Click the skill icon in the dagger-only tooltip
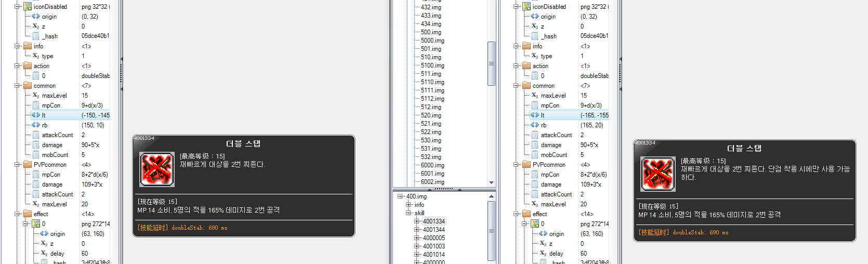The width and height of the screenshot is (868, 264). pos(658,174)
